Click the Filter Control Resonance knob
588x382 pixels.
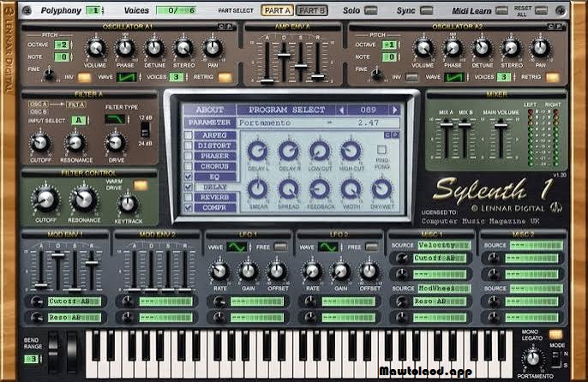(x=84, y=200)
